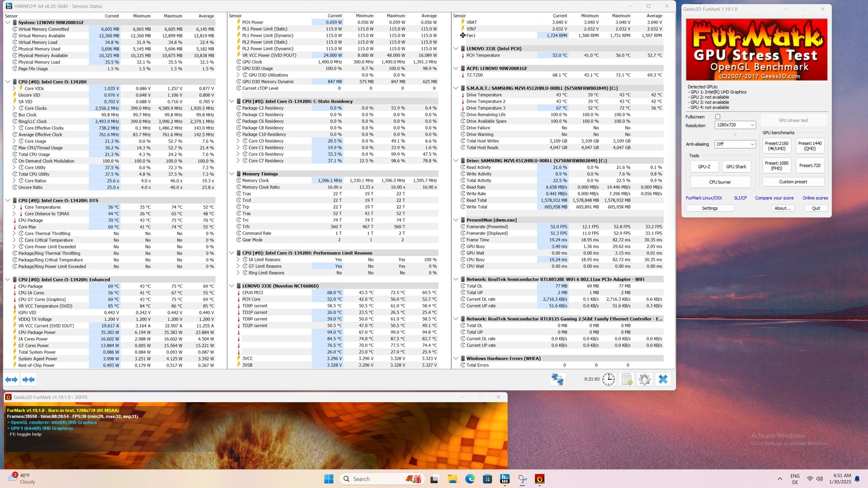Open the Anti-aliasing Off dropdown
Screen dimensions: 868x488
[x=735, y=144]
